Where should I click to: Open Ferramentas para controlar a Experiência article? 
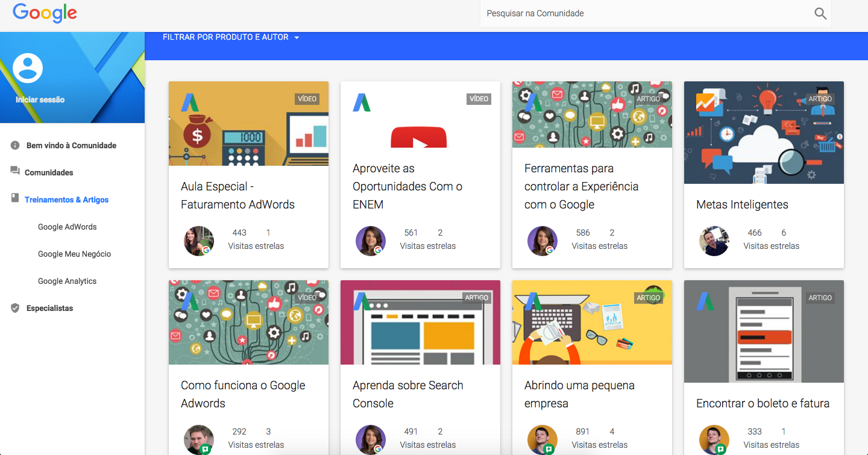click(x=581, y=186)
